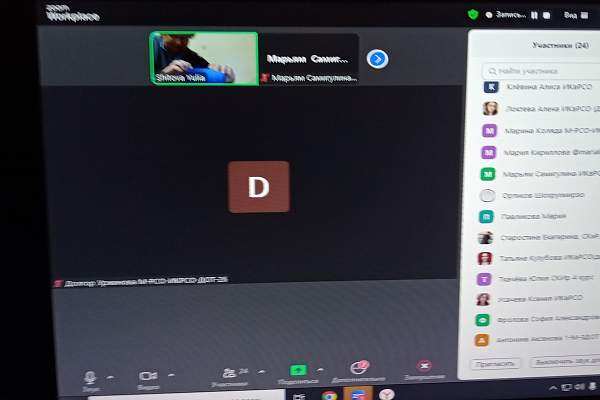This screenshot has width=600, height=400.
Task: Open the Yandex browser icon in the taskbar
Action: coord(387,394)
